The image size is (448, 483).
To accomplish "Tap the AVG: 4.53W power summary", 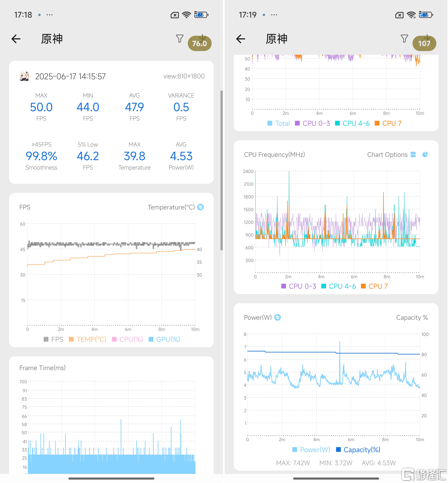I will pos(379,463).
